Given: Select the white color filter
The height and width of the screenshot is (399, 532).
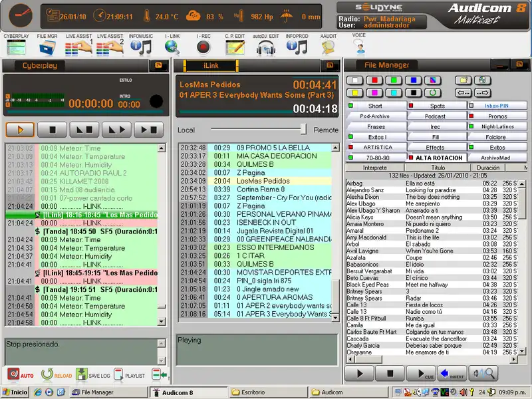Looking at the screenshot, I should tap(355, 80).
